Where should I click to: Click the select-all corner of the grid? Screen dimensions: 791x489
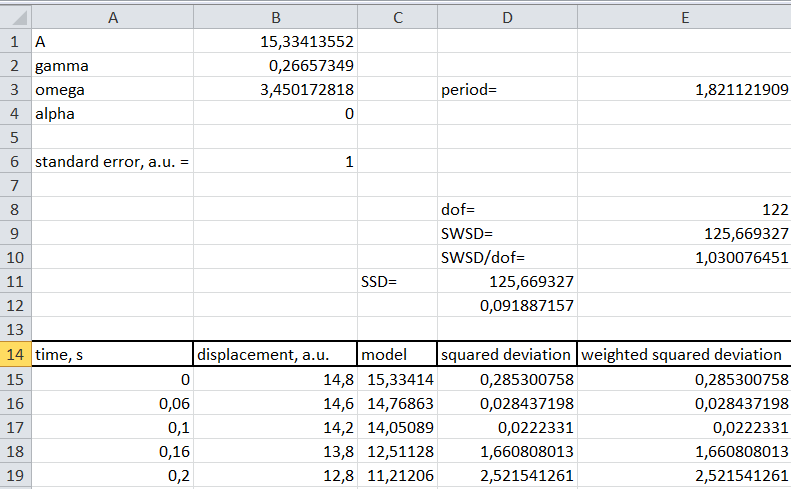tap(15, 17)
